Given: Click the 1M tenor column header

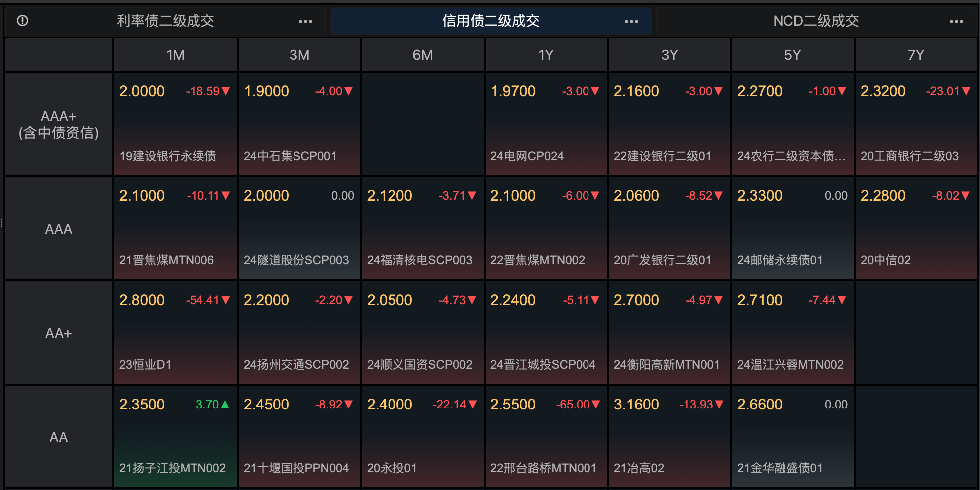Looking at the screenshot, I should (x=176, y=55).
